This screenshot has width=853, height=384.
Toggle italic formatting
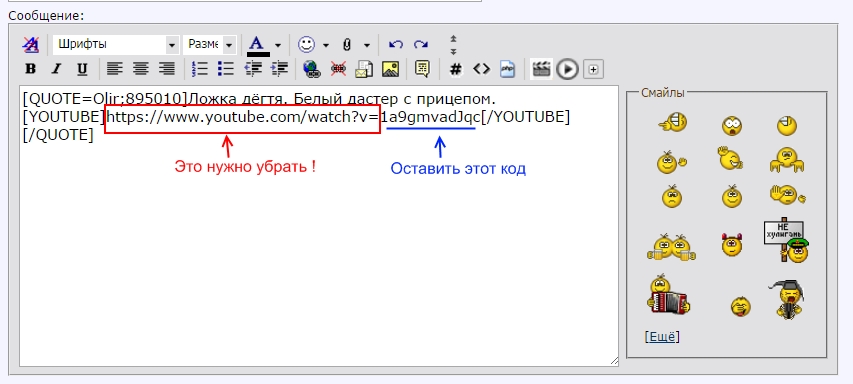coord(55,69)
